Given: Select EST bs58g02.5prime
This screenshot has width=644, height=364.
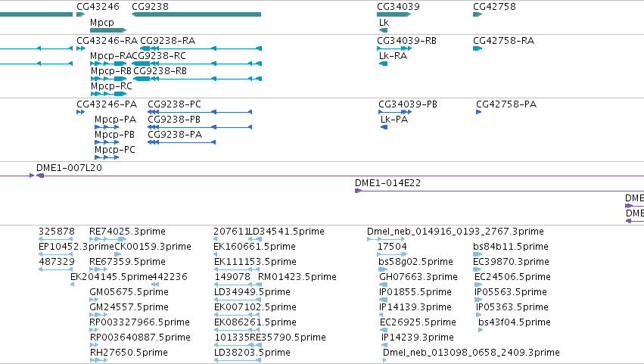Looking at the screenshot, I should tap(415, 262).
